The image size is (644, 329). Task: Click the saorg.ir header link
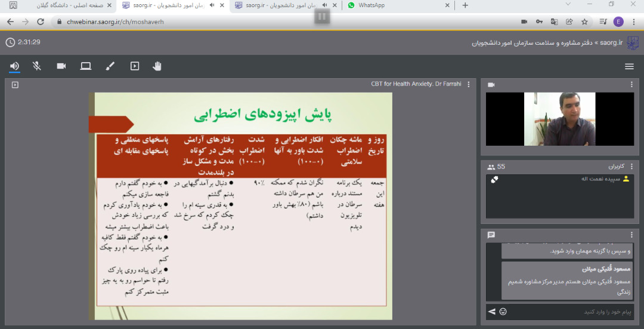(611, 43)
